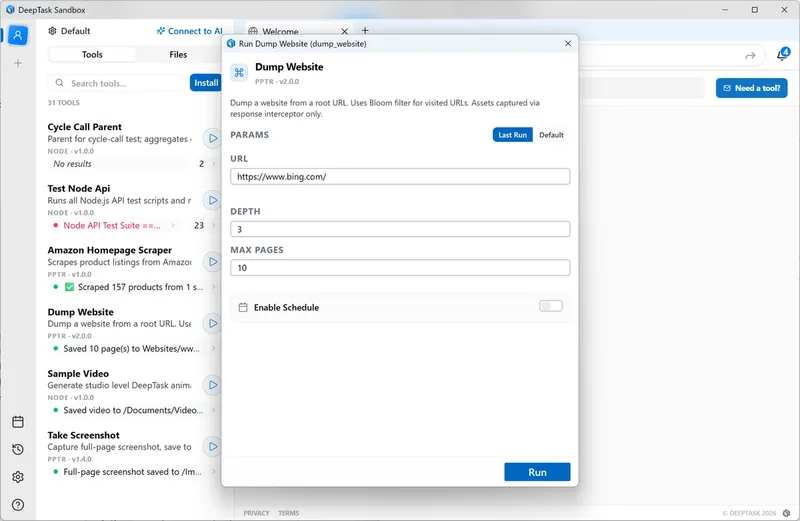Select the Last Run params option
This screenshot has width=800, height=521.
[x=512, y=135]
